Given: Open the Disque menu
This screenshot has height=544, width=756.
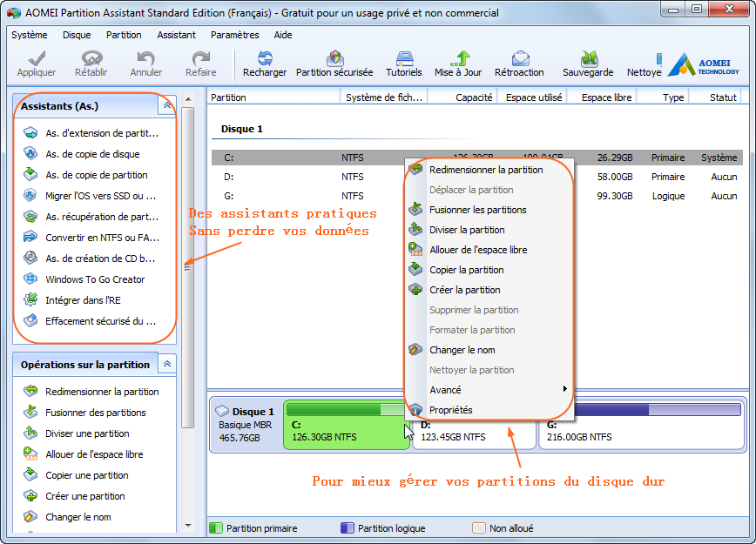Looking at the screenshot, I should click(77, 35).
